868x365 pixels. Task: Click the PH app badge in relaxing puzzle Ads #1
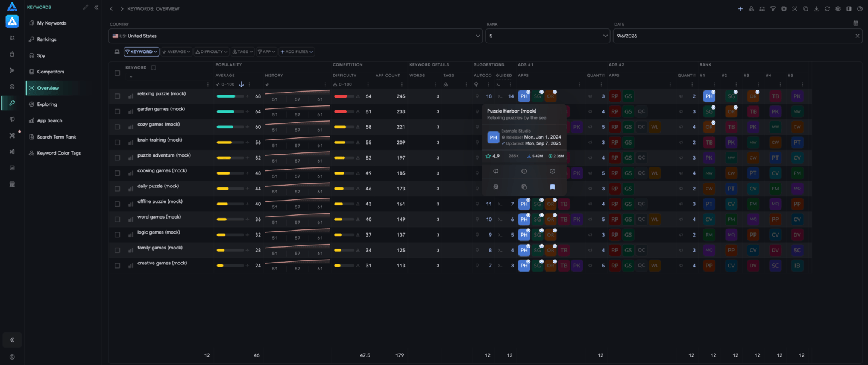524,96
